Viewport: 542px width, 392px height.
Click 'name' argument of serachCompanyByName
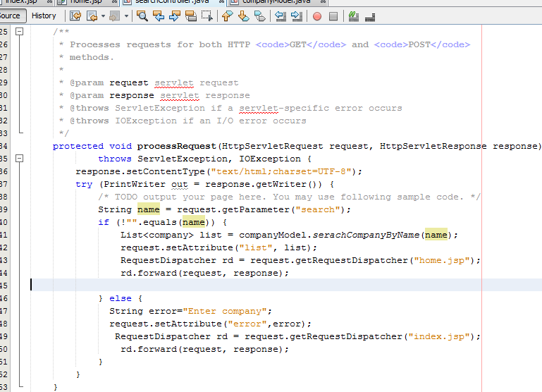436,235
